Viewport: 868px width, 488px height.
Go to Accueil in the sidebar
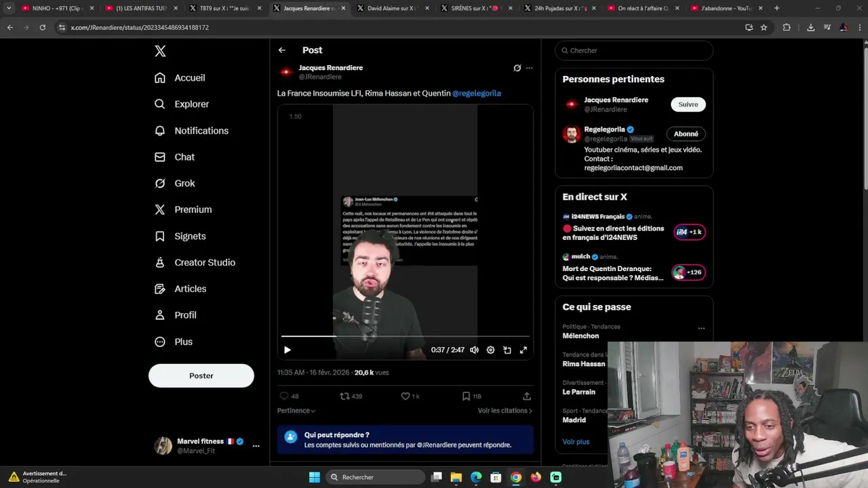[180, 78]
